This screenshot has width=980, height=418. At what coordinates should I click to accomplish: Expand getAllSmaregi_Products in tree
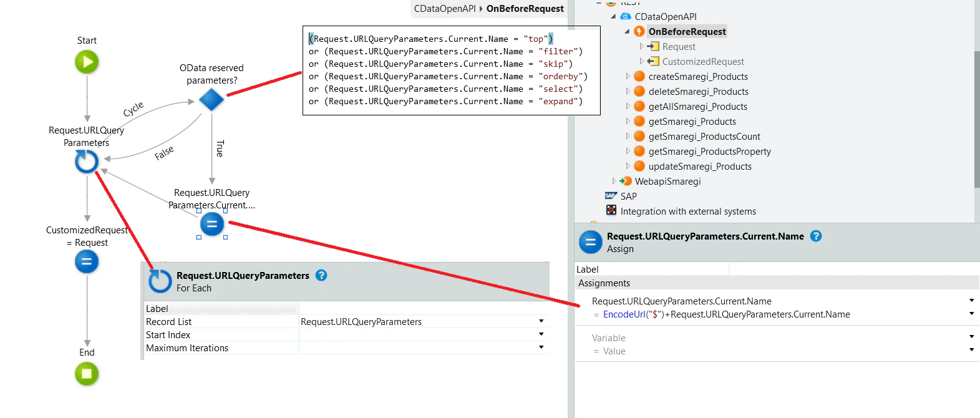tap(628, 106)
